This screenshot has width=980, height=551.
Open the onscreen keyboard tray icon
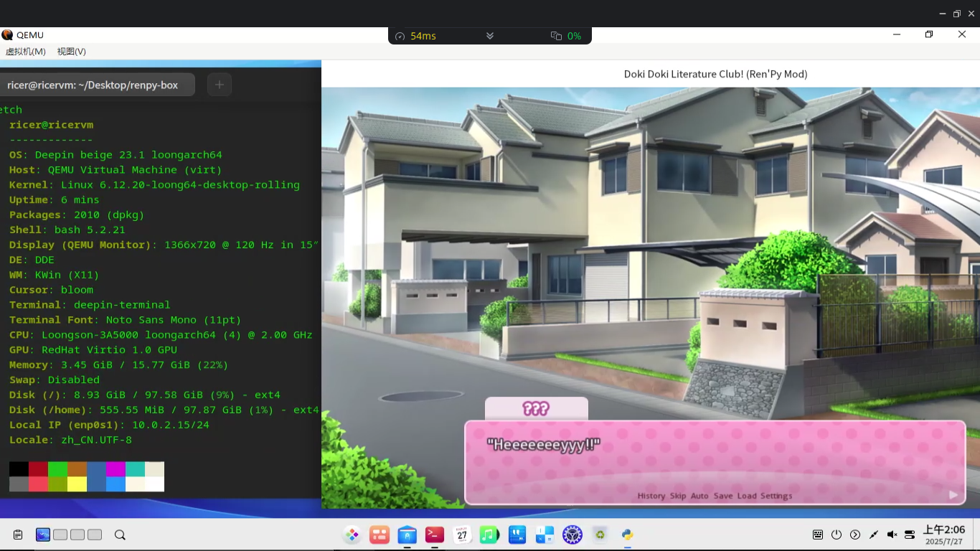tap(818, 534)
